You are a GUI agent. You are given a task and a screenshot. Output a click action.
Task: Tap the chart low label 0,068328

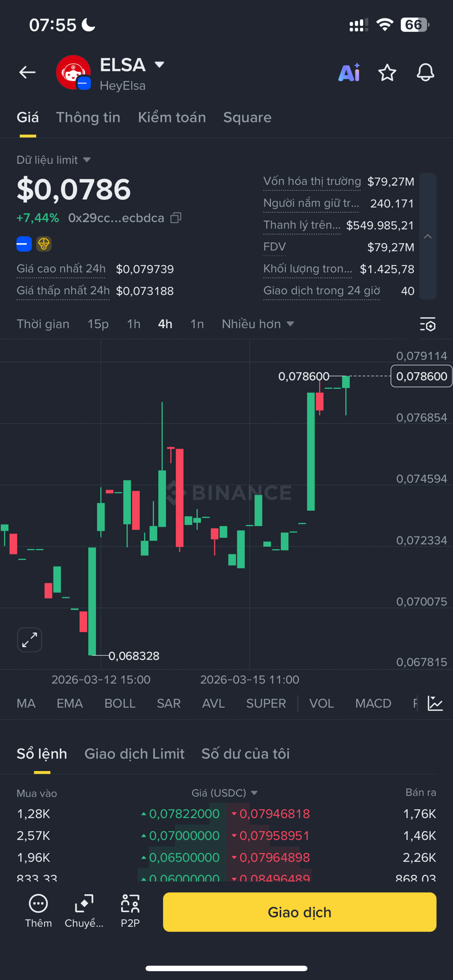[134, 656]
